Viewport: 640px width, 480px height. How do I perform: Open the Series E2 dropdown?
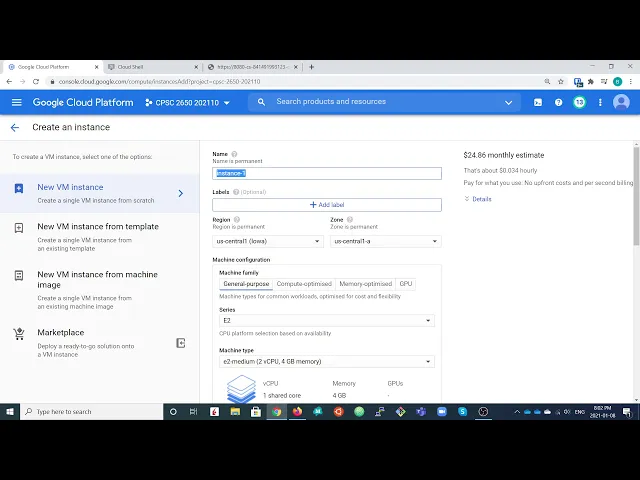click(x=327, y=320)
